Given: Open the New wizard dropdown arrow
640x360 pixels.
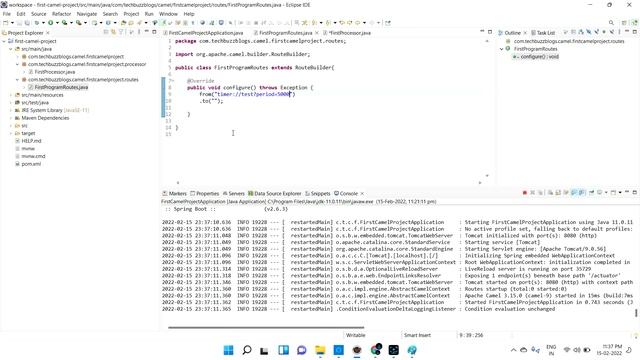Looking at the screenshot, I should coord(12,23).
